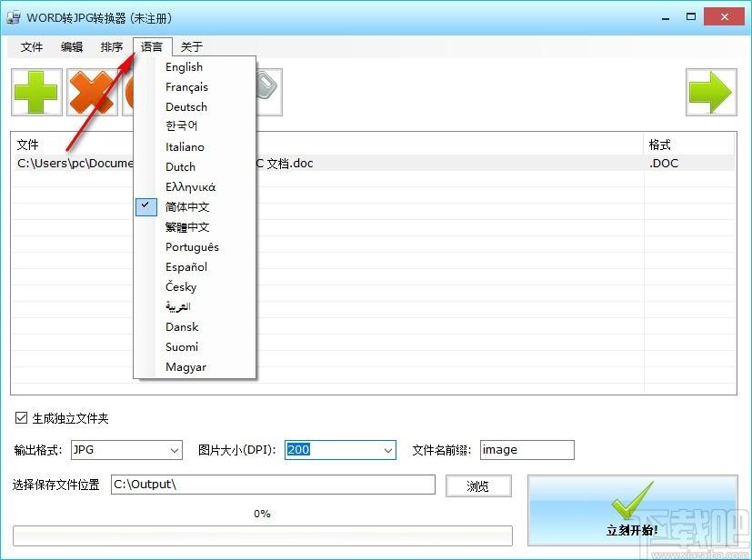Click the 0% progress bar
The image size is (752, 560).
263,535
